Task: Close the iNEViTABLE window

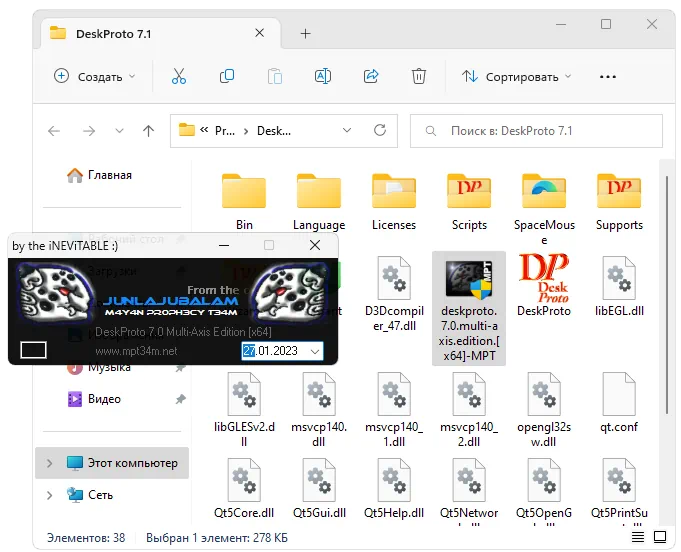Action: (315, 245)
